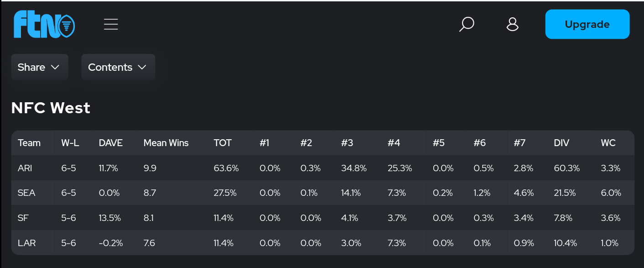Image resolution: width=644 pixels, height=268 pixels.
Task: Select the SEA team row
Action: pyautogui.click(x=26, y=193)
